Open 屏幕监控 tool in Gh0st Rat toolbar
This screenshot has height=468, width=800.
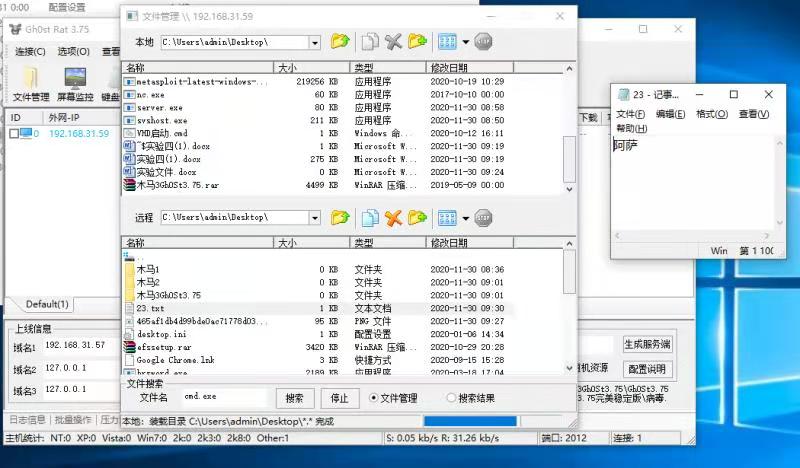(x=75, y=84)
